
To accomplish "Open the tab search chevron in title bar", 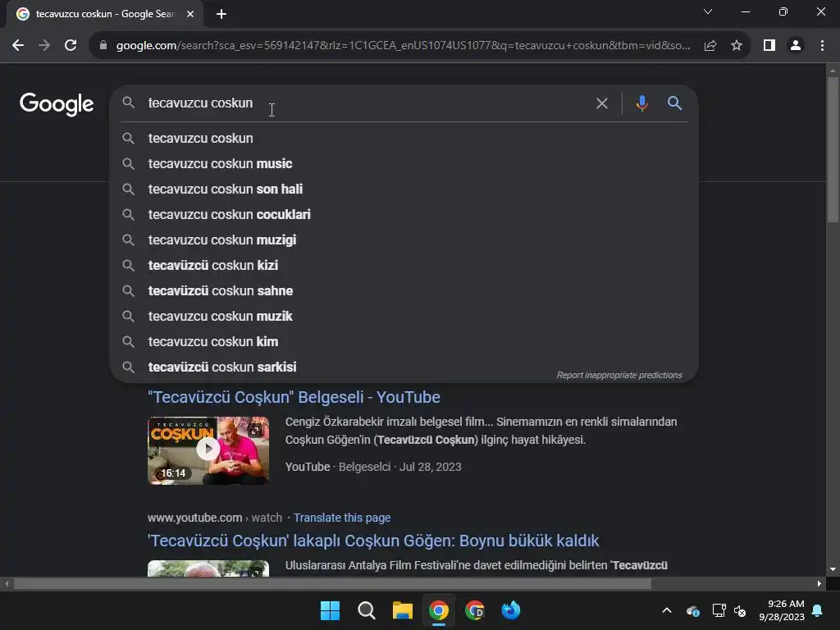I will (708, 11).
